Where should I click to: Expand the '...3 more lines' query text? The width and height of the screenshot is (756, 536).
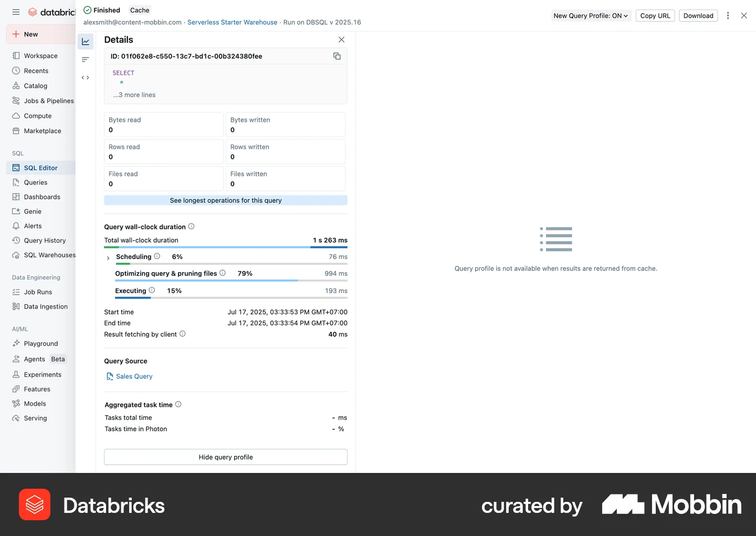[x=135, y=95]
